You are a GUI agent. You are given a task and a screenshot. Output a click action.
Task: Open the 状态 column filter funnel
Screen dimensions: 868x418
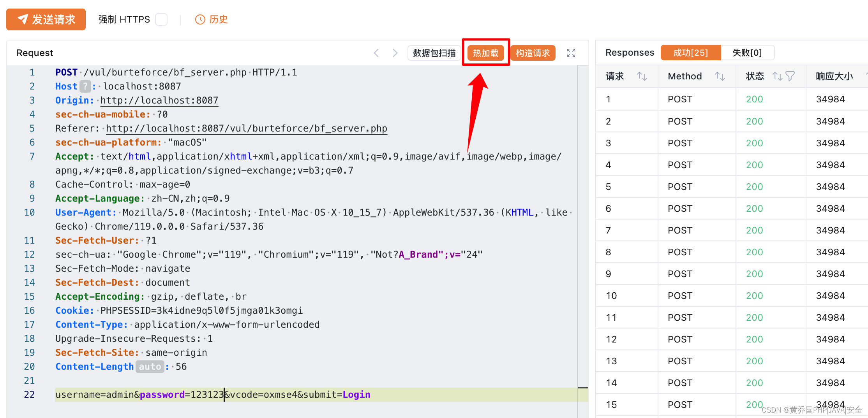[x=790, y=76]
